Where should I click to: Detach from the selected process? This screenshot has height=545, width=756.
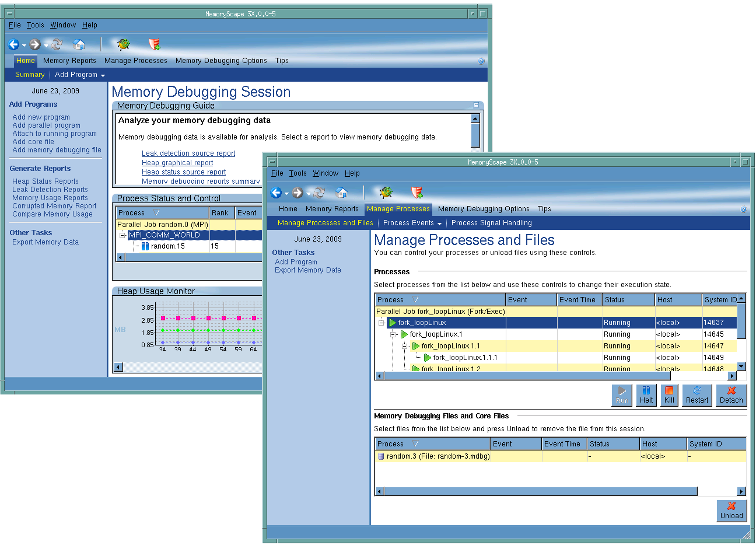731,395
